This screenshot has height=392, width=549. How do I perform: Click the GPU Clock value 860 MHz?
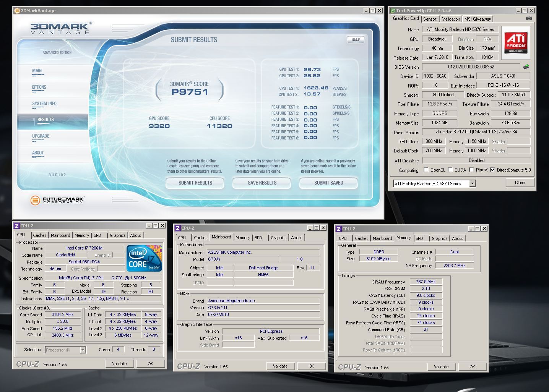point(434,141)
